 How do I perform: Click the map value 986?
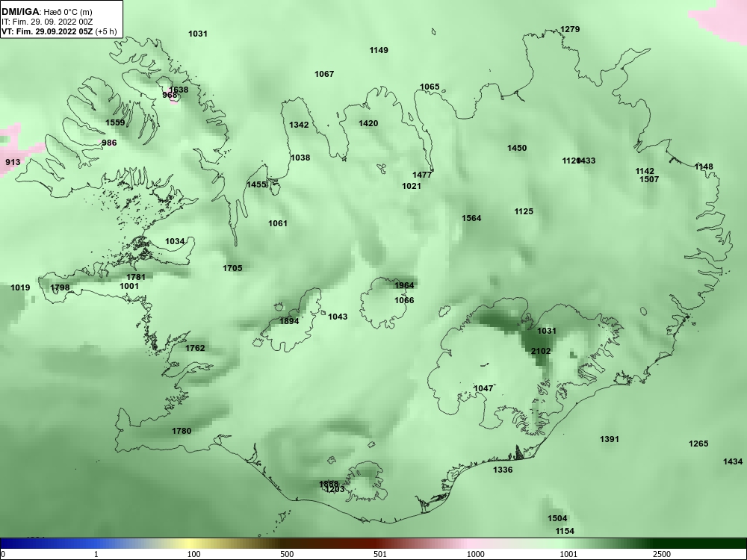[x=109, y=143]
